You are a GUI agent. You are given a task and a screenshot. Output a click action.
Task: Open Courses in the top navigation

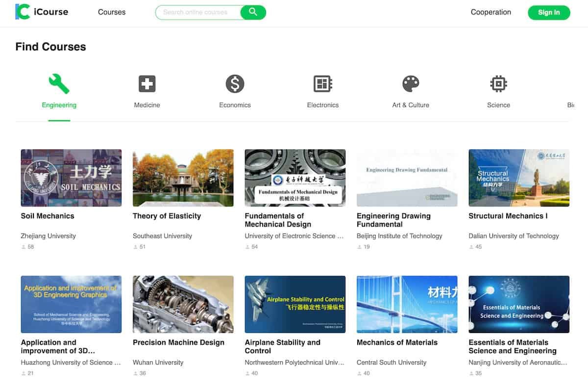tap(112, 12)
